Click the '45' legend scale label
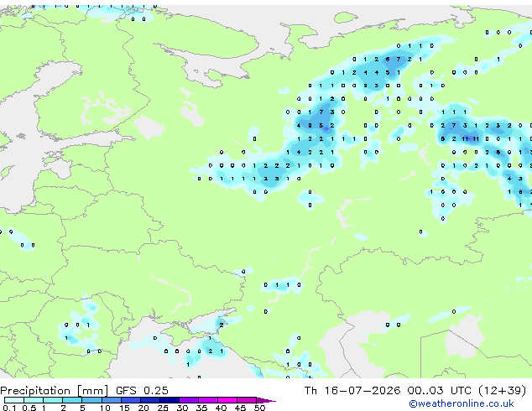Viewport: 532px width, 411px height. click(240, 408)
